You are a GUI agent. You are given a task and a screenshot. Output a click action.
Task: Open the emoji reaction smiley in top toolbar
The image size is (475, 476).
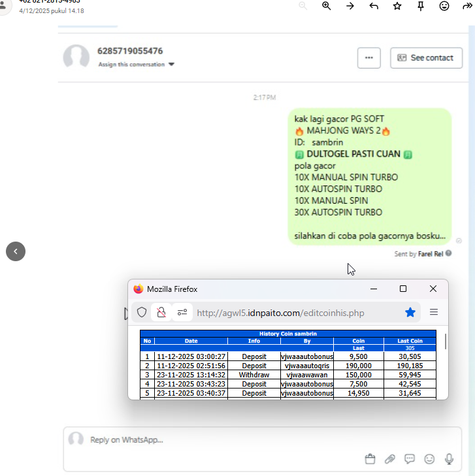click(x=444, y=6)
